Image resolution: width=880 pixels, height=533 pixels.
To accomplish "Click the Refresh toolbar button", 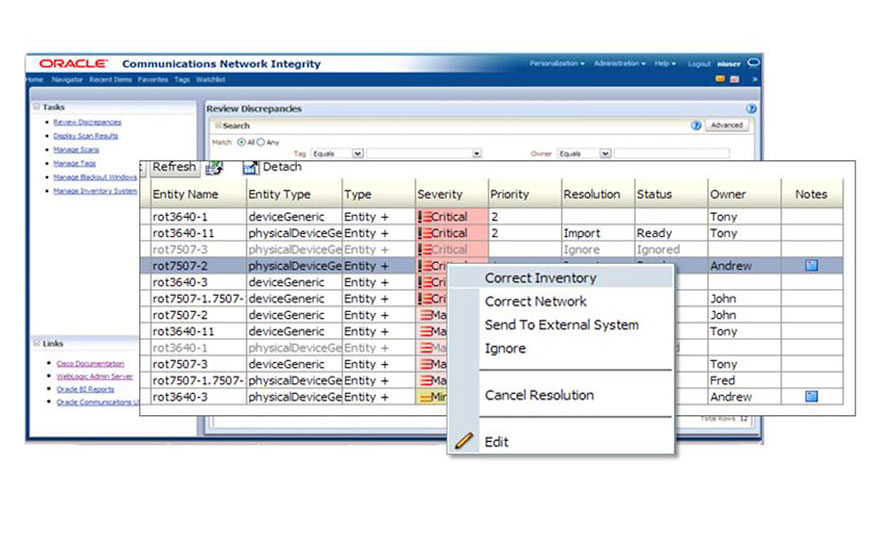I will tap(174, 167).
